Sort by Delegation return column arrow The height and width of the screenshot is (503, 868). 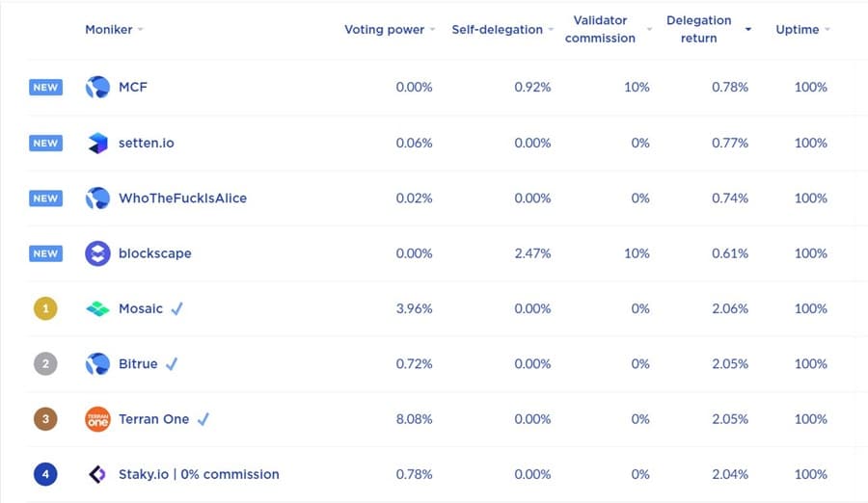tap(747, 30)
